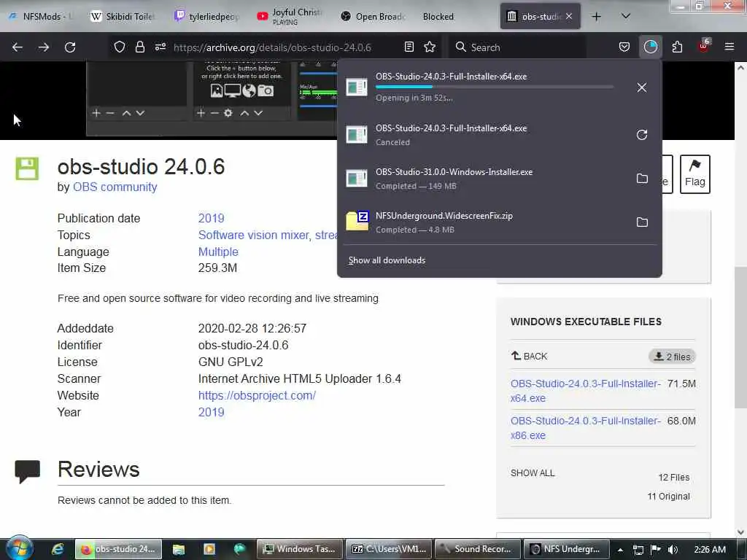747x560 pixels.
Task: Switch to Skibidi Toilet Wikipedia tab
Action: (123, 16)
